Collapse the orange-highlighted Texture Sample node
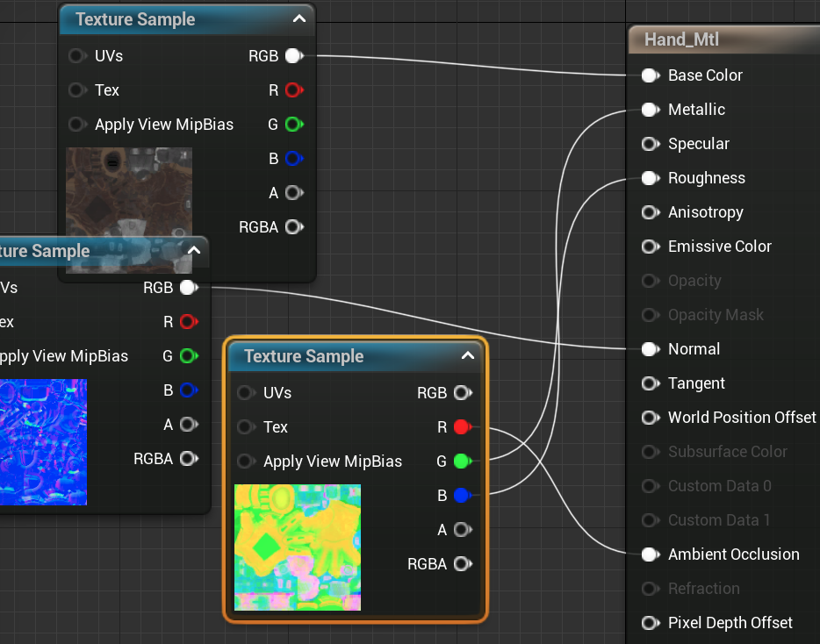 pos(468,356)
